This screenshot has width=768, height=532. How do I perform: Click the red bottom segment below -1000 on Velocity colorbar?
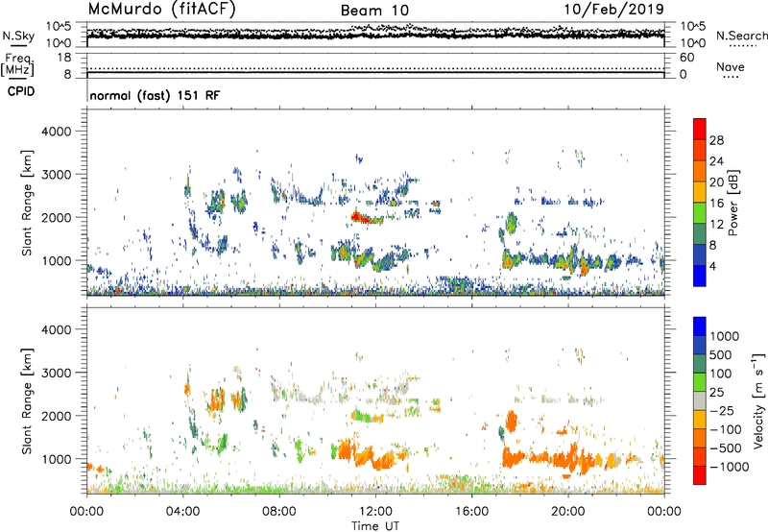pos(700,475)
